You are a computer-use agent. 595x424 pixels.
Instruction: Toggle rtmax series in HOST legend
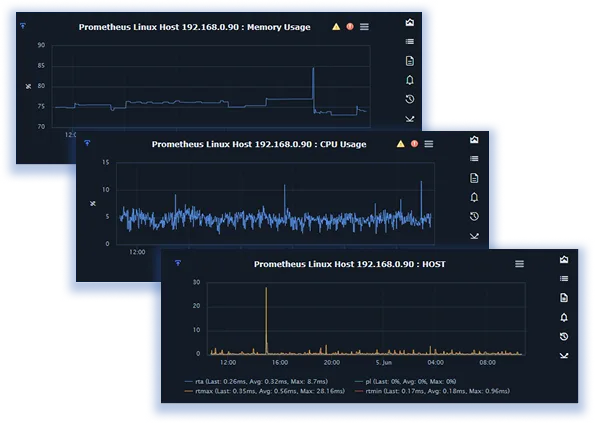(264, 391)
